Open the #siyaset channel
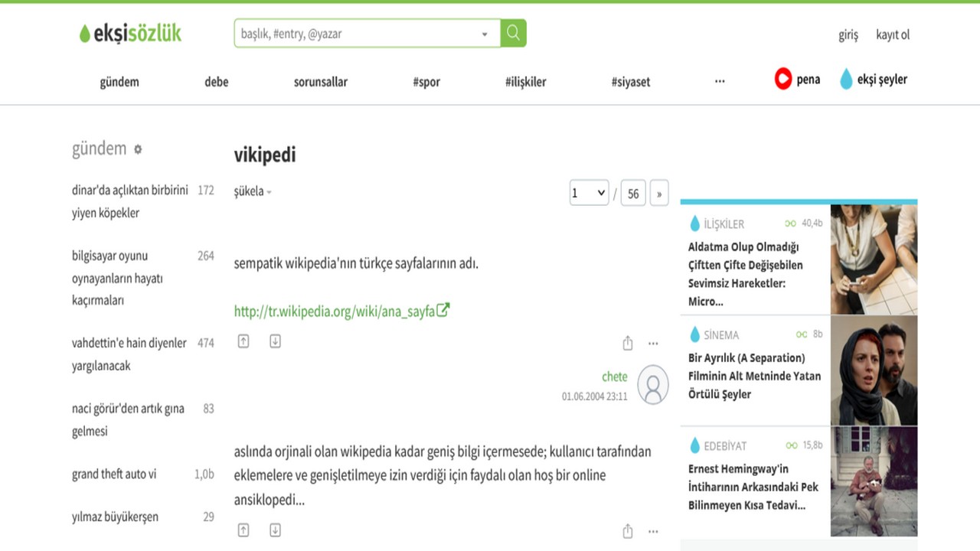Image resolution: width=980 pixels, height=551 pixels. (x=630, y=82)
